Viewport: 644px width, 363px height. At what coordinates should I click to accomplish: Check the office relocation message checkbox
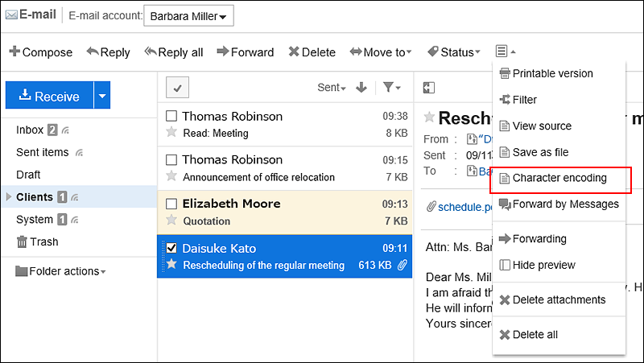(x=171, y=159)
